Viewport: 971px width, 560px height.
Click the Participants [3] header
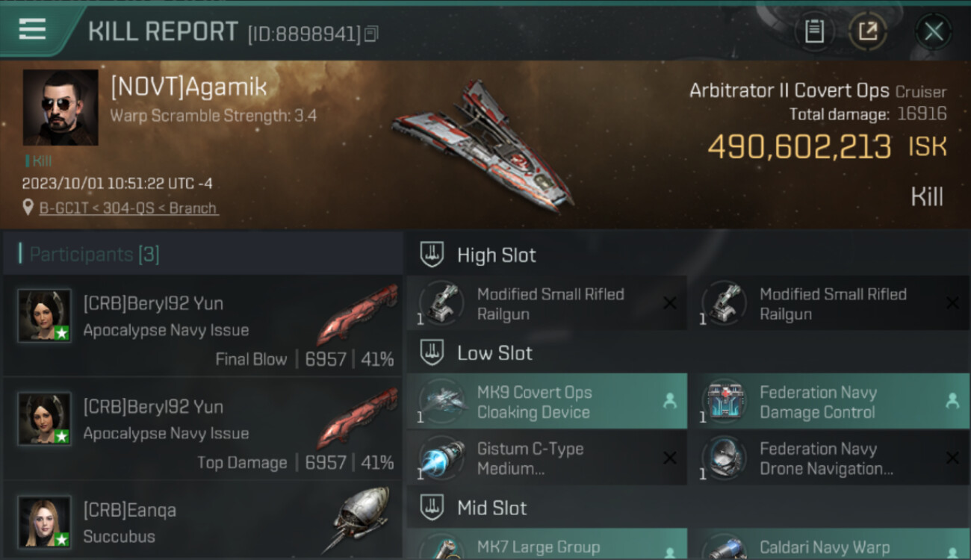coord(94,255)
